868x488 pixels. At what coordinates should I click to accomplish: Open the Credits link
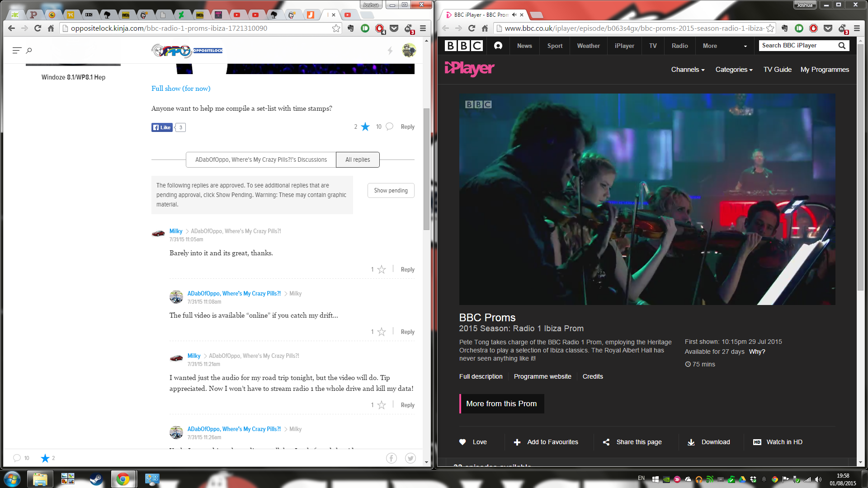click(x=592, y=376)
